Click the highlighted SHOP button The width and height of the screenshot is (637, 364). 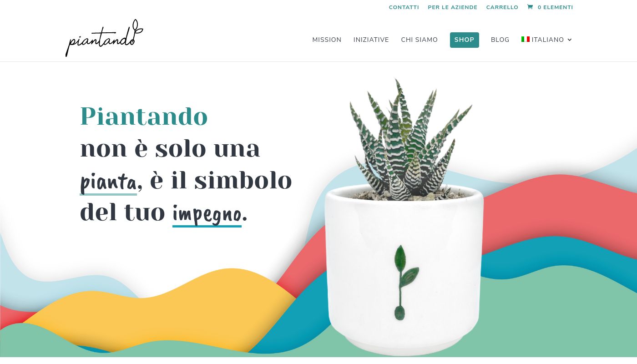tap(465, 40)
